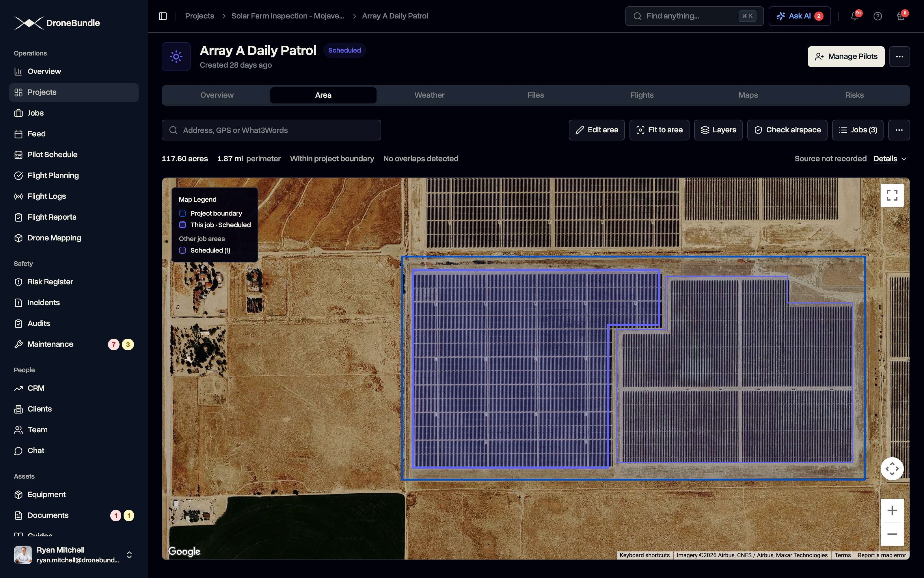Toggle Project boundary in map legend

[210, 213]
